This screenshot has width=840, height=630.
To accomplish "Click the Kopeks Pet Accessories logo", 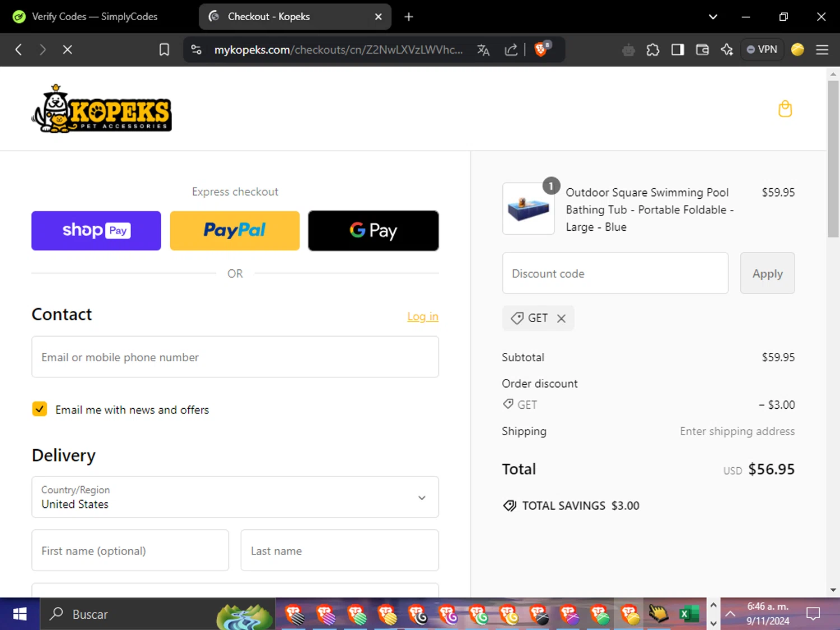I will pyautogui.click(x=102, y=109).
